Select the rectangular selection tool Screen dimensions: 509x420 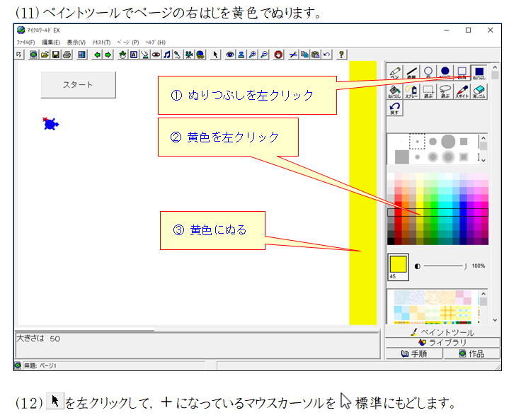pos(428,91)
